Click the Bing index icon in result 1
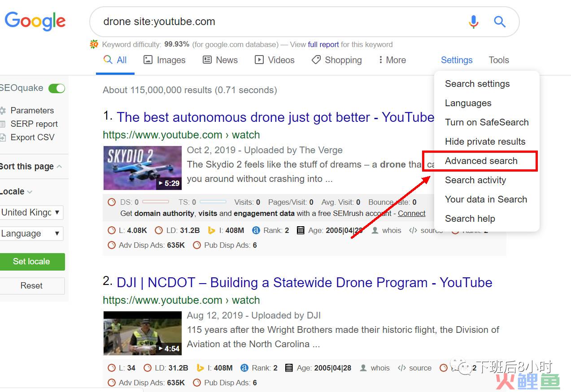 point(211,230)
